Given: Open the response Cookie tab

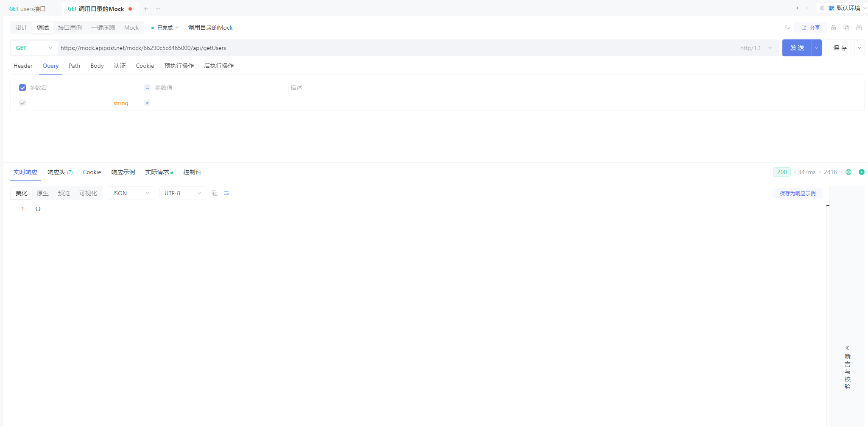Looking at the screenshot, I should (92, 172).
